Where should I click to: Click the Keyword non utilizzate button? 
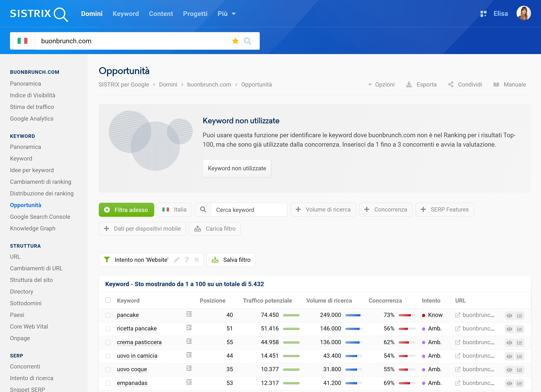coord(237,168)
